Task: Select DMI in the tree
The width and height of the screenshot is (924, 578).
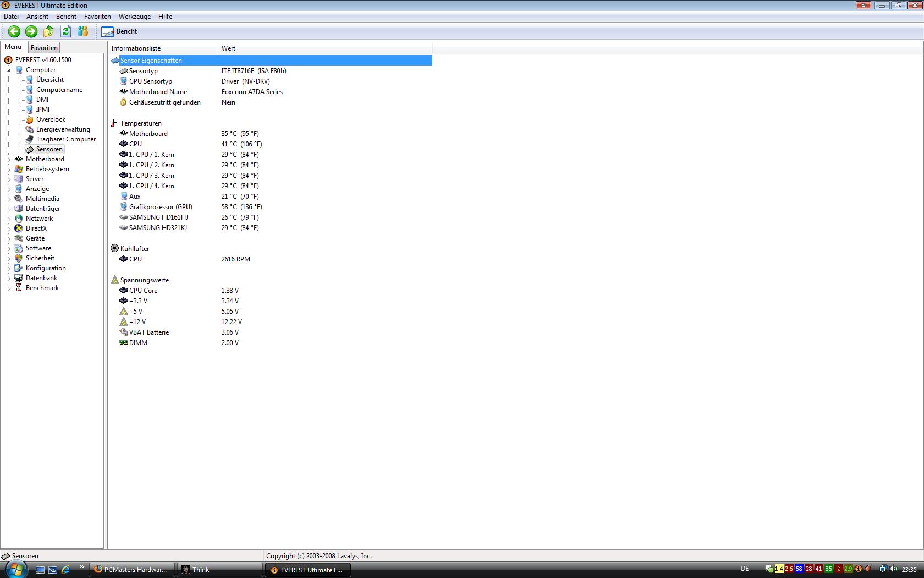Action: click(42, 100)
